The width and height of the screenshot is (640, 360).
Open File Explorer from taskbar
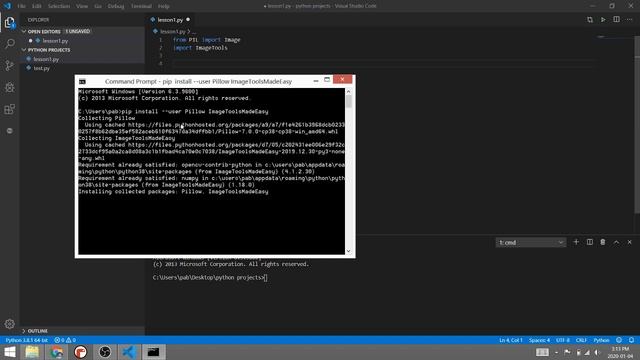tap(32, 352)
